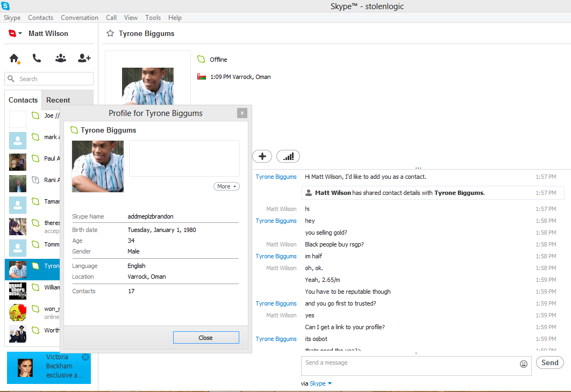
Task: Open the Contacts menu
Action: pyautogui.click(x=40, y=18)
